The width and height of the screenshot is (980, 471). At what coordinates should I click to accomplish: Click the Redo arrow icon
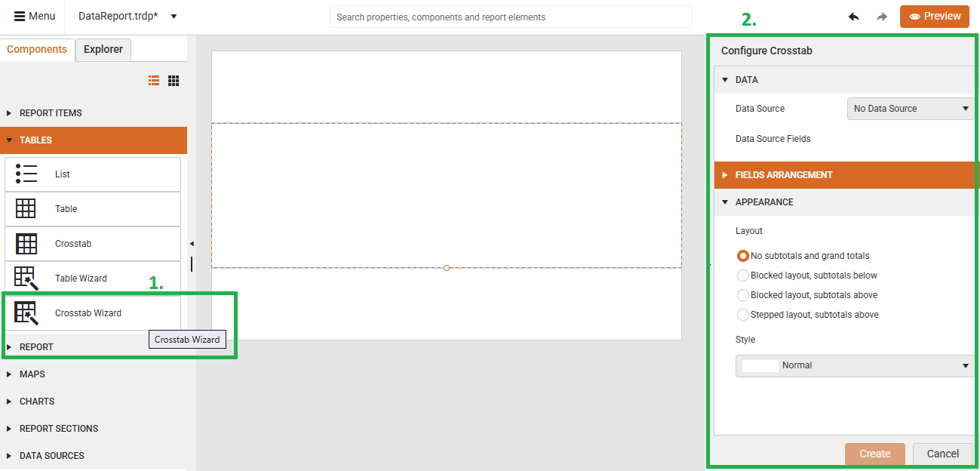point(882,17)
